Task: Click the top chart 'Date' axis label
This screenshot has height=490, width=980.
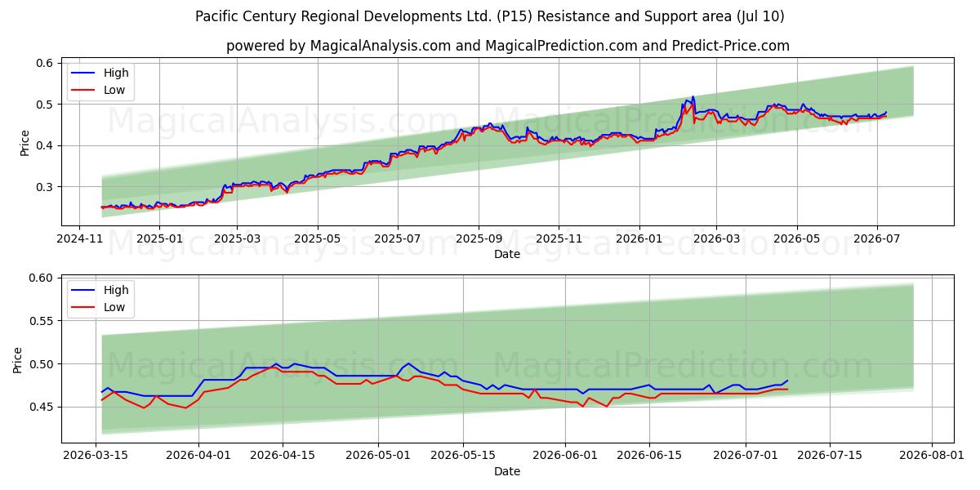Action: [x=507, y=254]
